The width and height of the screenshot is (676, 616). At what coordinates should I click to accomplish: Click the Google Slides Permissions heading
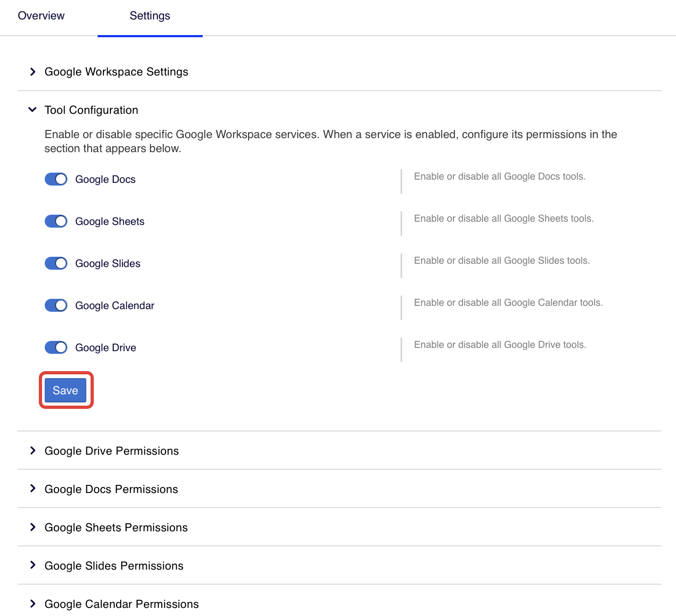point(114,566)
